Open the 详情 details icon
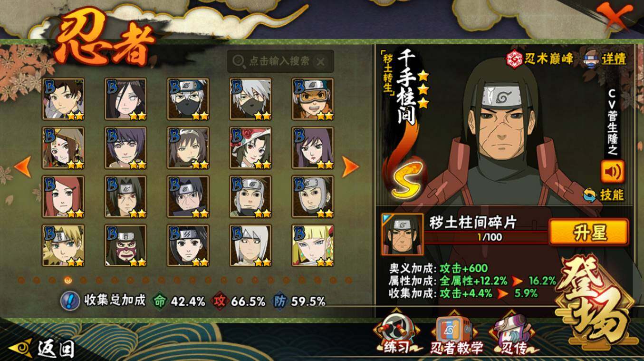Viewport: 644px width, 361px height. tap(606, 59)
